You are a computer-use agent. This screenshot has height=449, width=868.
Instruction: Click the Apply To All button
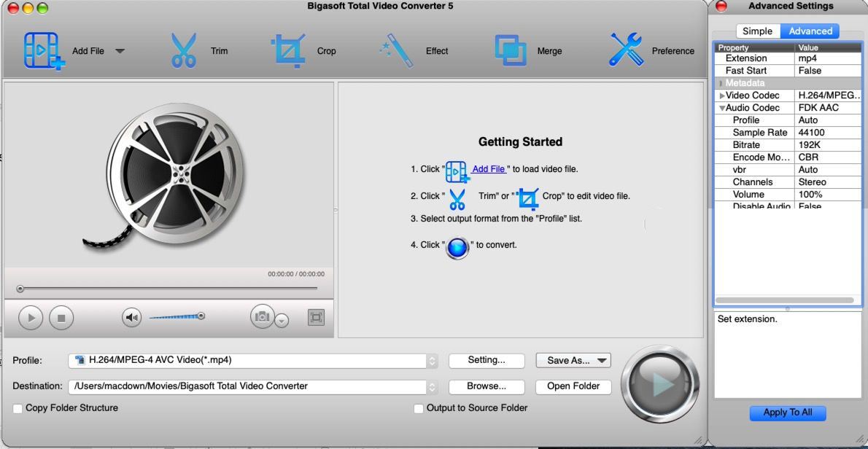pos(788,413)
